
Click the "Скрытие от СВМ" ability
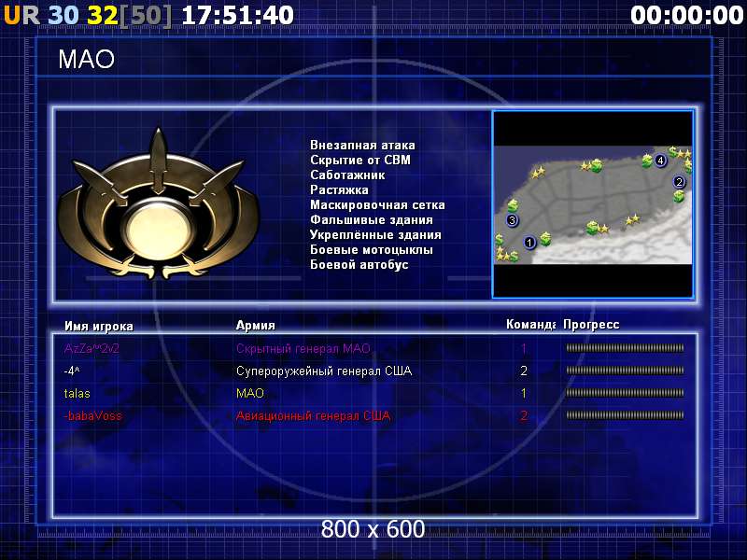[360, 160]
